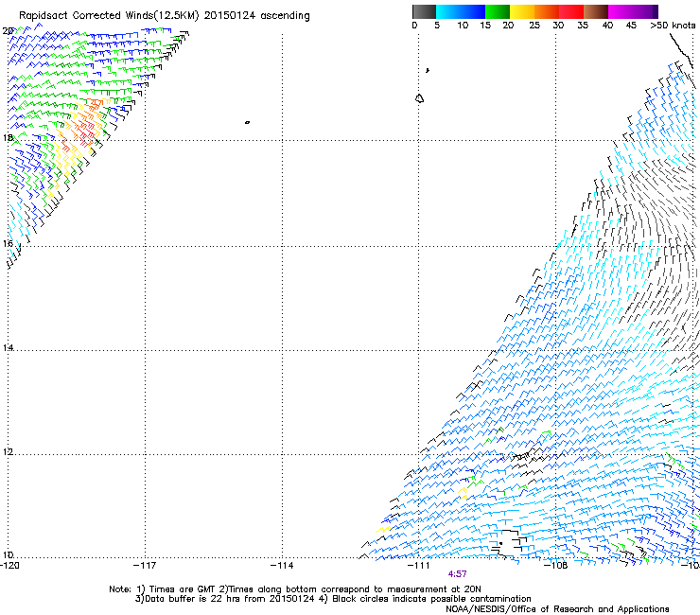The image size is (700, 615).
Task: Click the '25' legend scale label
Action: [x=534, y=26]
